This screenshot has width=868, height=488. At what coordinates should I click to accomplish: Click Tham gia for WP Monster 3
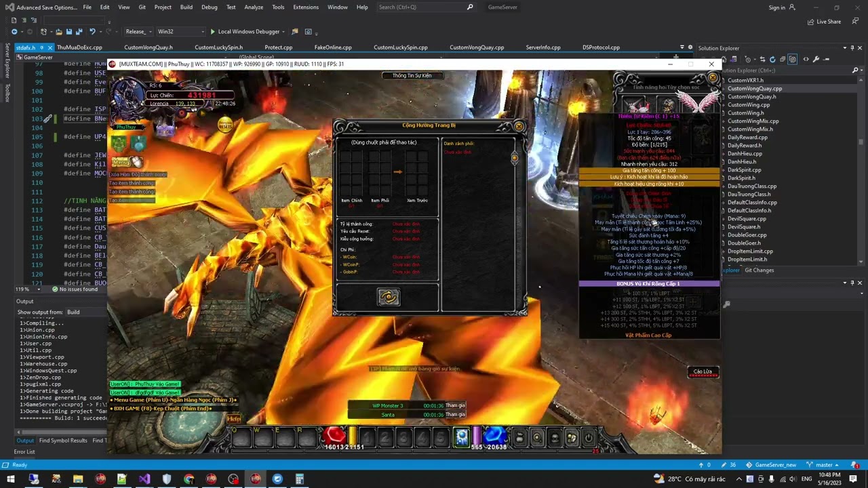(455, 405)
